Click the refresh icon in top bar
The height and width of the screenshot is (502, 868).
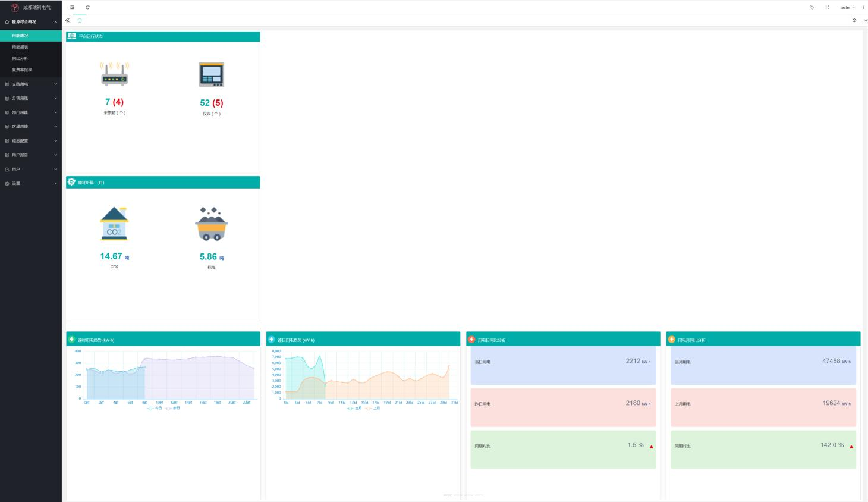coord(87,7)
